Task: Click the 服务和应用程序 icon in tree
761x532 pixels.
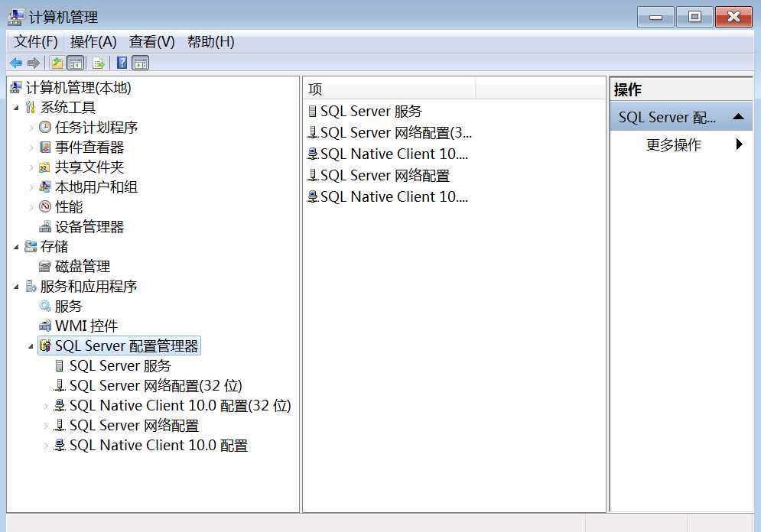Action: coord(31,286)
